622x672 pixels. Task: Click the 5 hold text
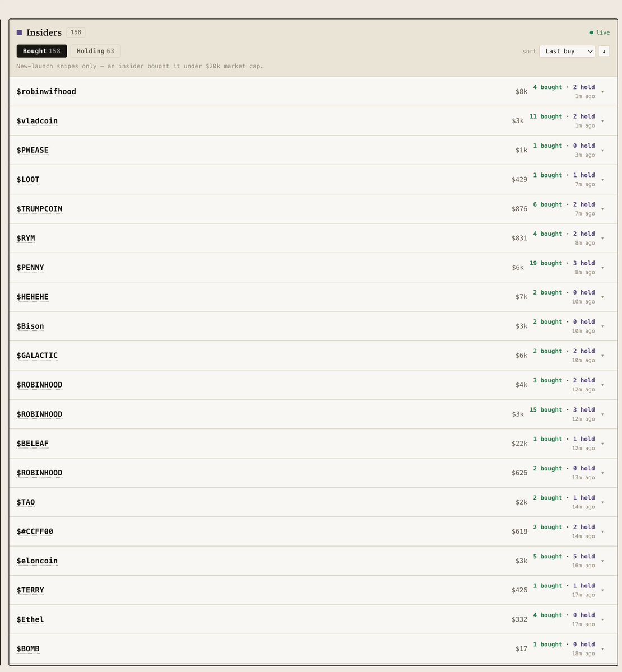584,557
